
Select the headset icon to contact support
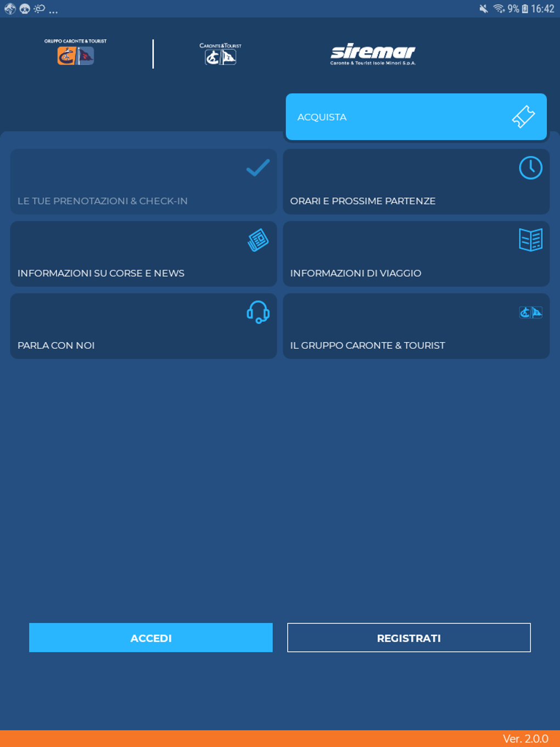click(257, 313)
